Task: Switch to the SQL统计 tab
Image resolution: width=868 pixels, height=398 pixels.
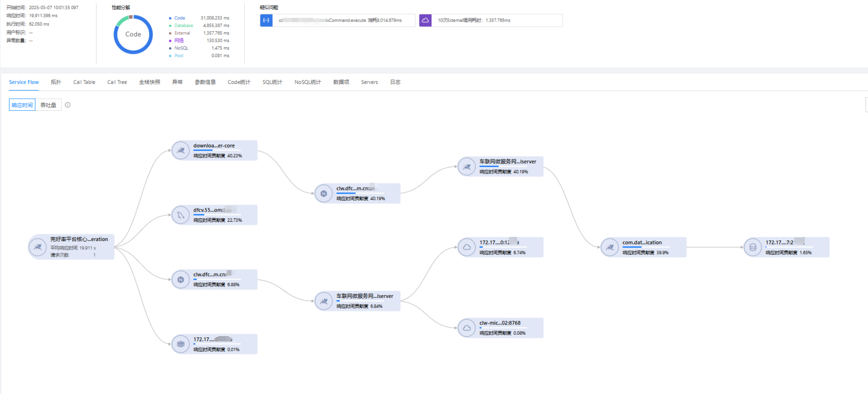Action: pyautogui.click(x=272, y=82)
